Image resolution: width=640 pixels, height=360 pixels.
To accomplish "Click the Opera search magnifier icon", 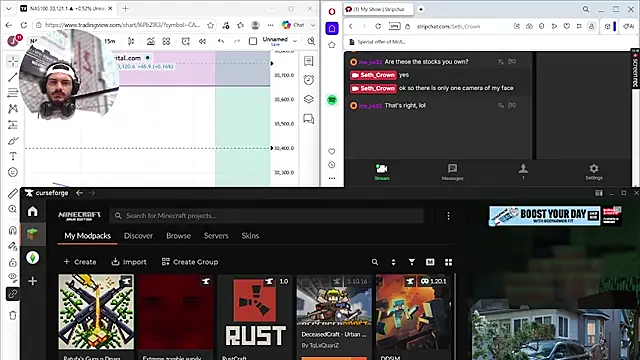I will (x=586, y=9).
